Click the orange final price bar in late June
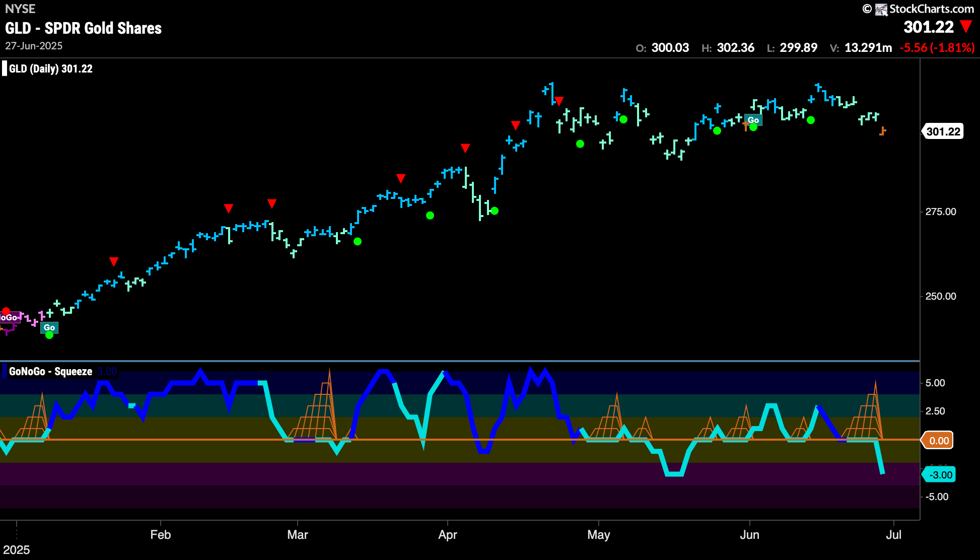The image size is (980, 560). click(882, 131)
